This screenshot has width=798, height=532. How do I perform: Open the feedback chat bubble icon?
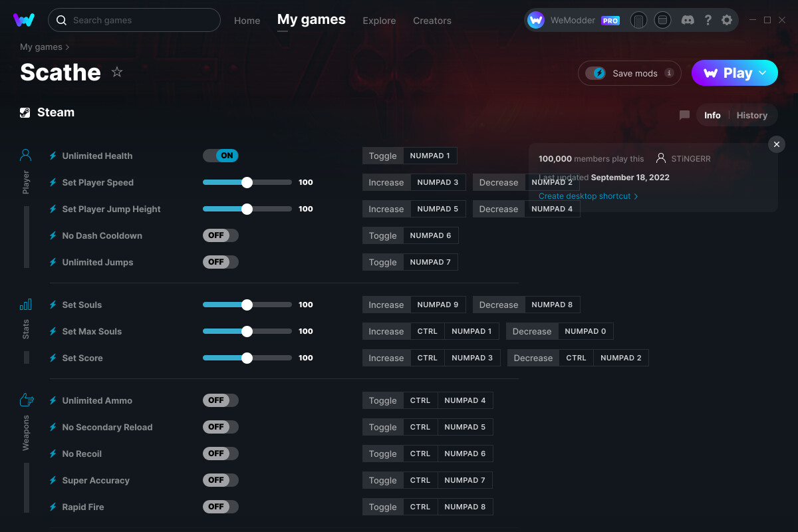click(x=684, y=114)
